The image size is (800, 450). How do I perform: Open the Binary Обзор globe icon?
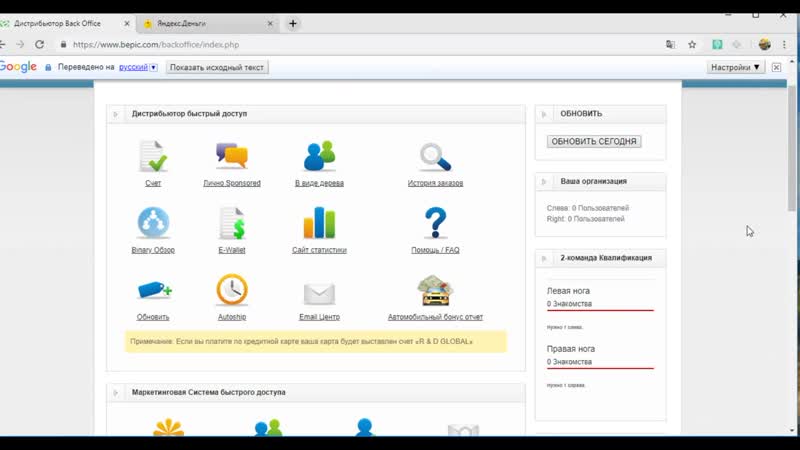point(153,223)
